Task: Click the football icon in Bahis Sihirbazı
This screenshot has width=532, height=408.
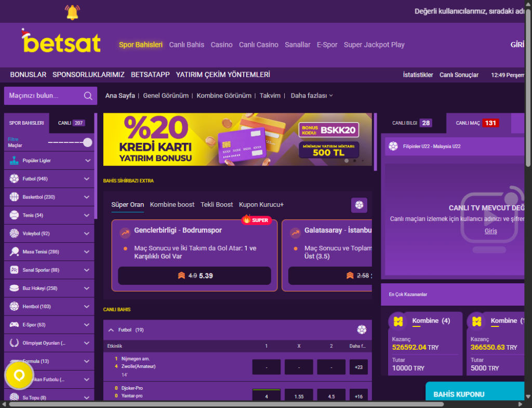Action: point(359,205)
